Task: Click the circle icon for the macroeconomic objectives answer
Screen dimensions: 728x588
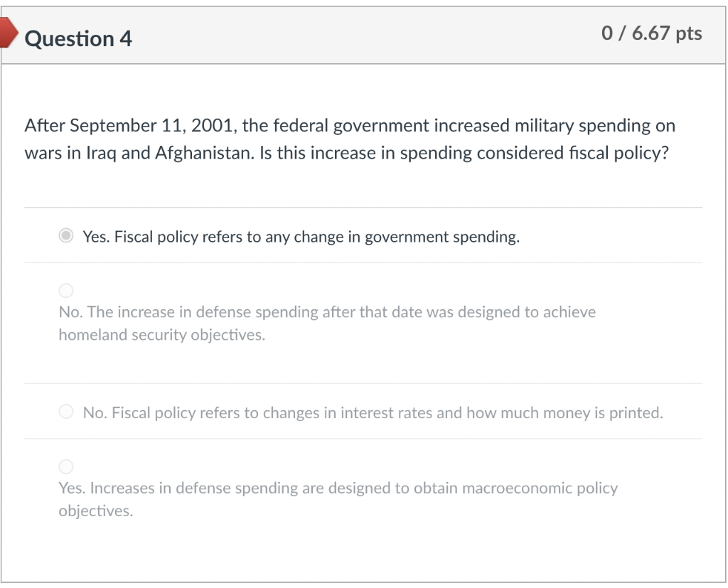Action: tap(66, 466)
